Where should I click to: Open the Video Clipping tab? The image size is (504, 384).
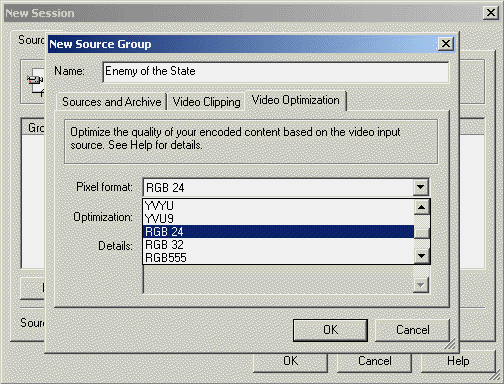click(206, 102)
